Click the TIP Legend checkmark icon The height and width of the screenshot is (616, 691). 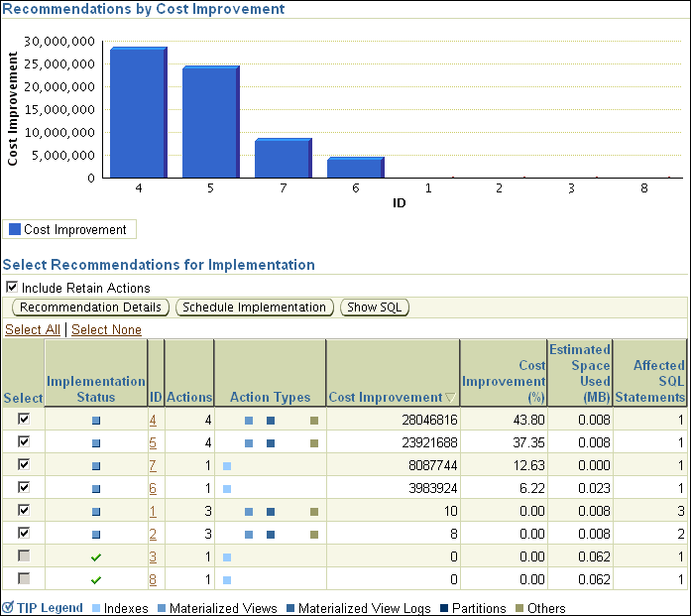pos(8,607)
